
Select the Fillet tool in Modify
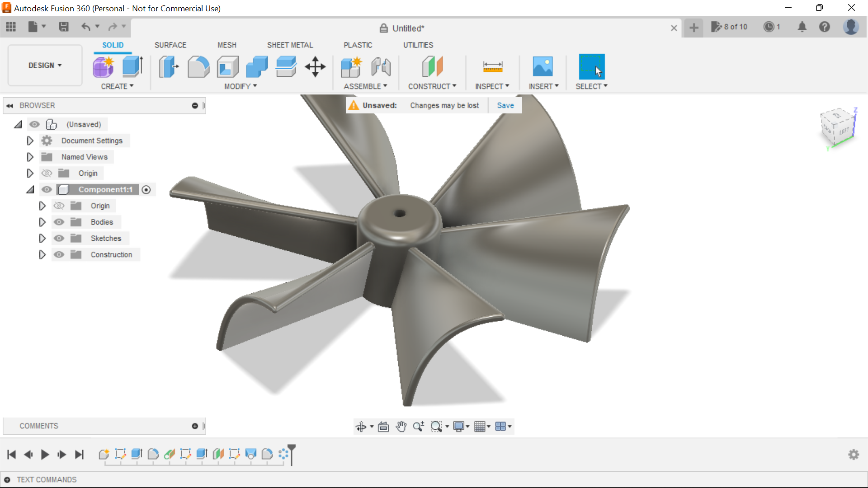click(198, 67)
